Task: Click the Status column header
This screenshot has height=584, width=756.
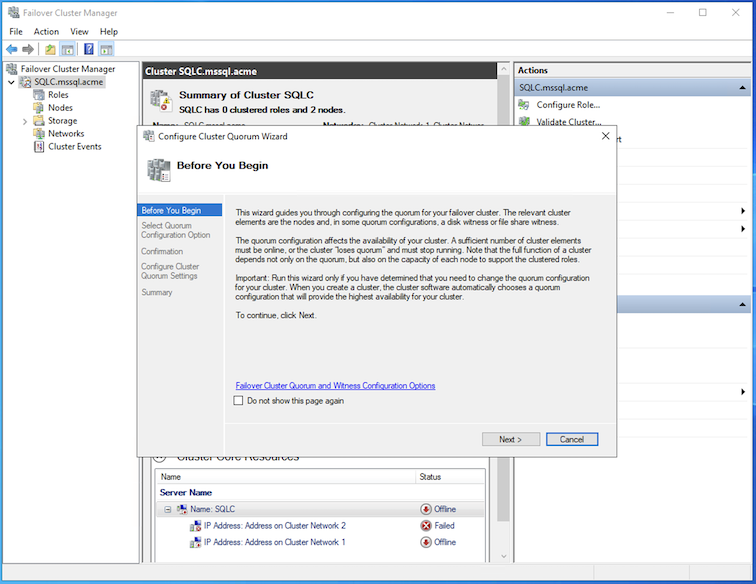Action: click(450, 477)
